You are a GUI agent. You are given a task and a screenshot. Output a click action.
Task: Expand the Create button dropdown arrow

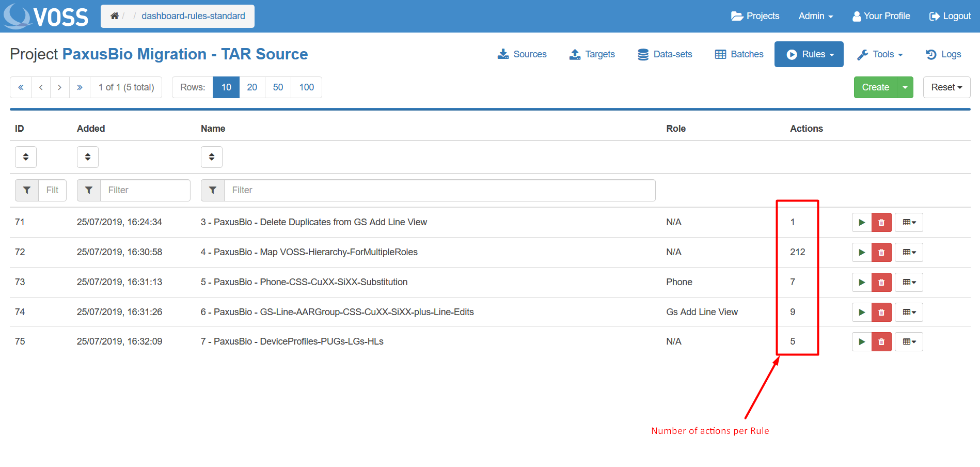(x=905, y=87)
